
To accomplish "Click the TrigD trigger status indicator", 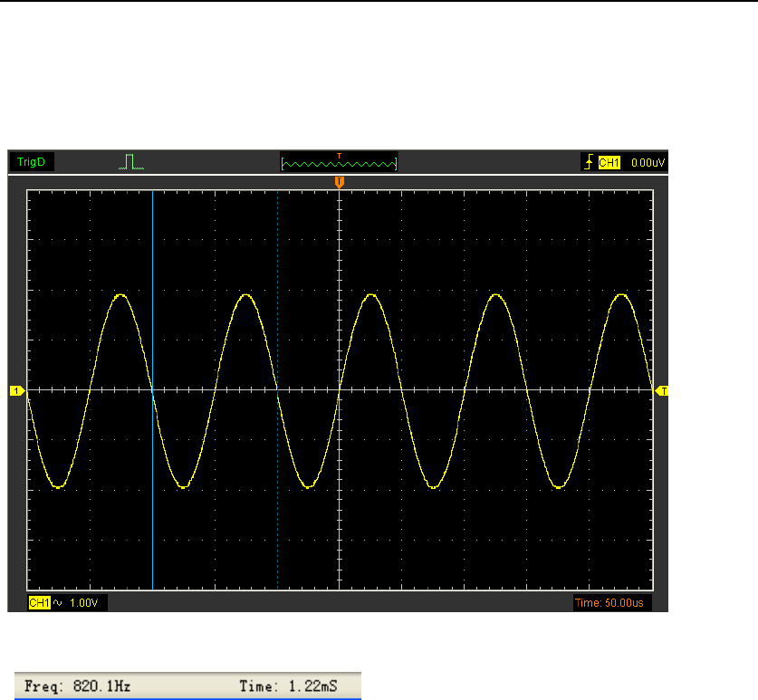I will point(32,162).
